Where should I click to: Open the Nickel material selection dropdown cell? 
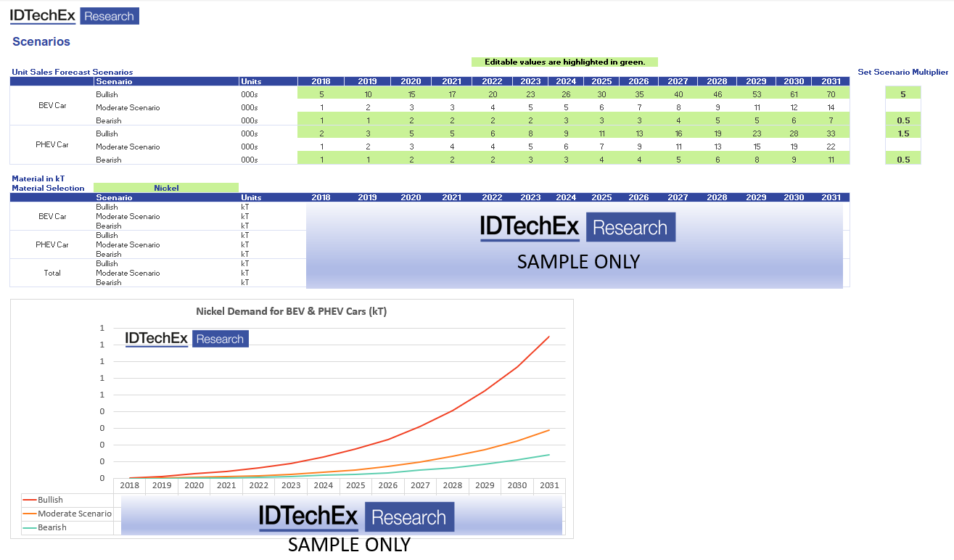(166, 188)
